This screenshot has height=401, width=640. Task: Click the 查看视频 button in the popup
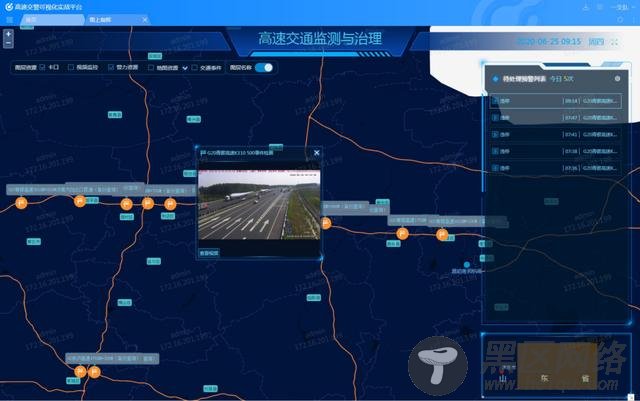click(209, 253)
